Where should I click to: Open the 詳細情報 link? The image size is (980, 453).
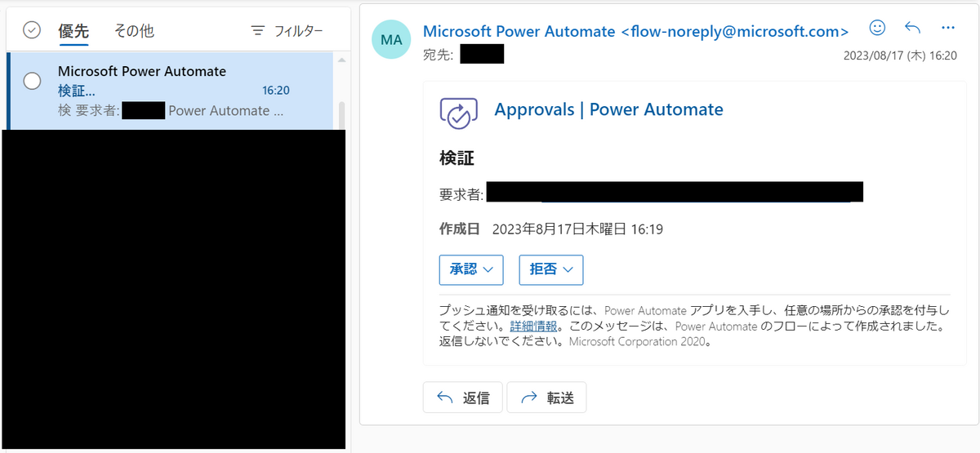pyautogui.click(x=535, y=326)
